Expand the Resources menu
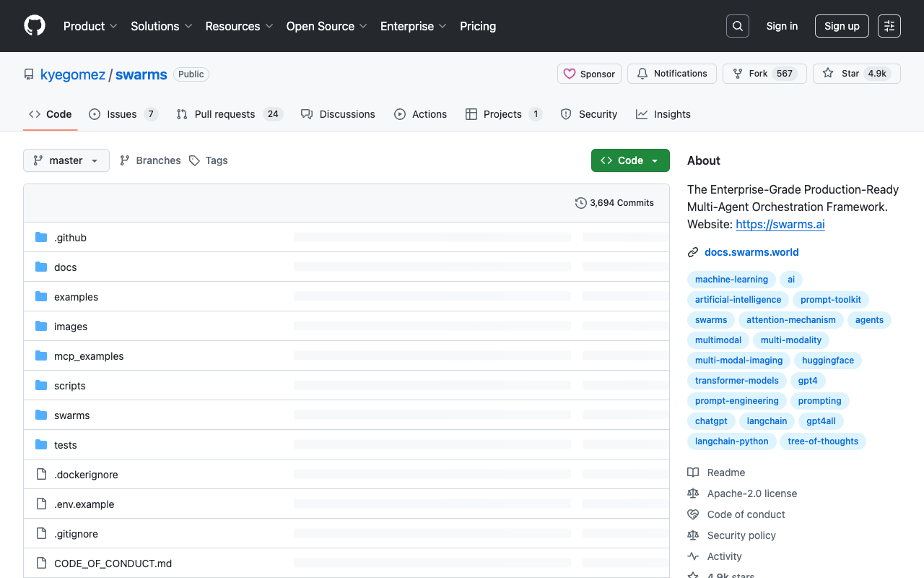Image resolution: width=924 pixels, height=578 pixels. 239,26
